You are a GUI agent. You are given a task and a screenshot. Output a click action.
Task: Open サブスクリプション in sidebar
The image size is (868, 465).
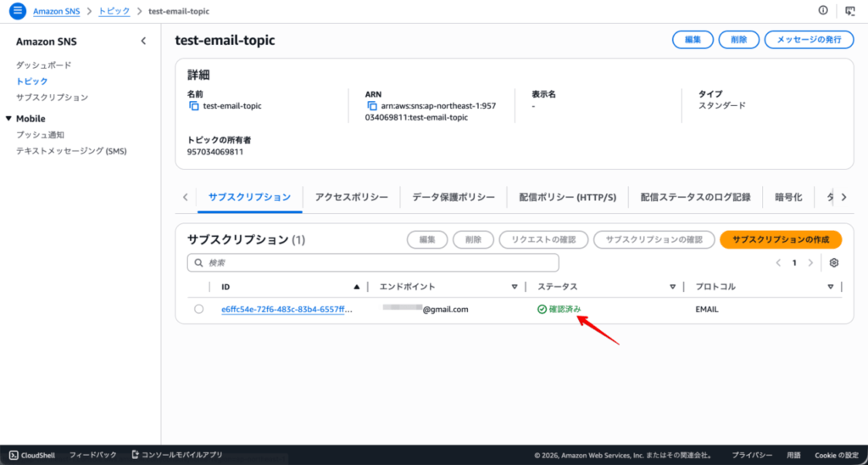pos(52,97)
